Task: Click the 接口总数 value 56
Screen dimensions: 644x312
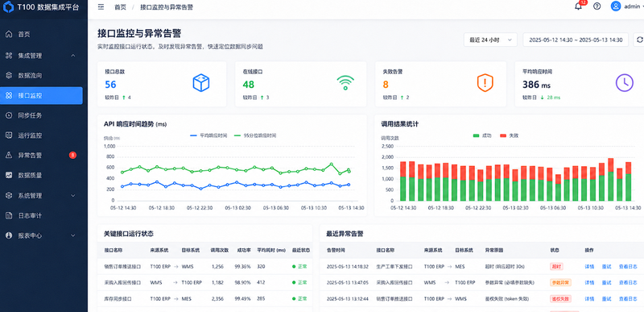Action: (110, 85)
